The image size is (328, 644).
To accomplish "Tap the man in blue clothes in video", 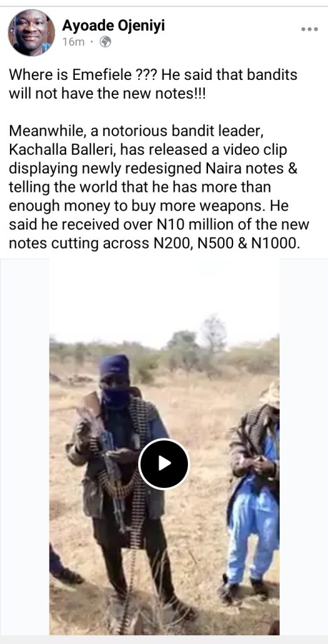I will pos(254,493).
